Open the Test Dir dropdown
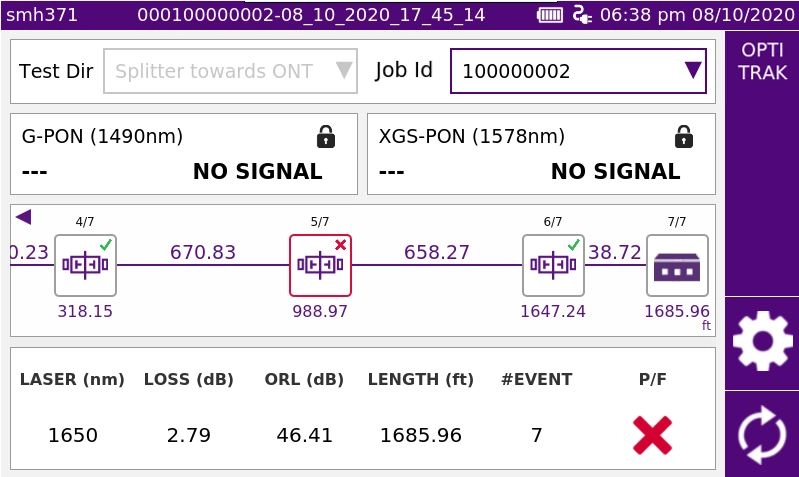The width and height of the screenshot is (799, 477). click(230, 71)
